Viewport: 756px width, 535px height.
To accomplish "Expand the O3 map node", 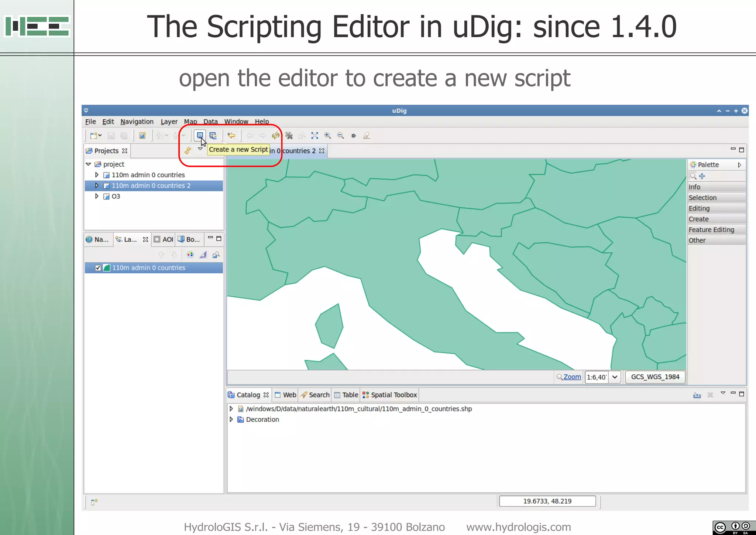I will tap(97, 196).
